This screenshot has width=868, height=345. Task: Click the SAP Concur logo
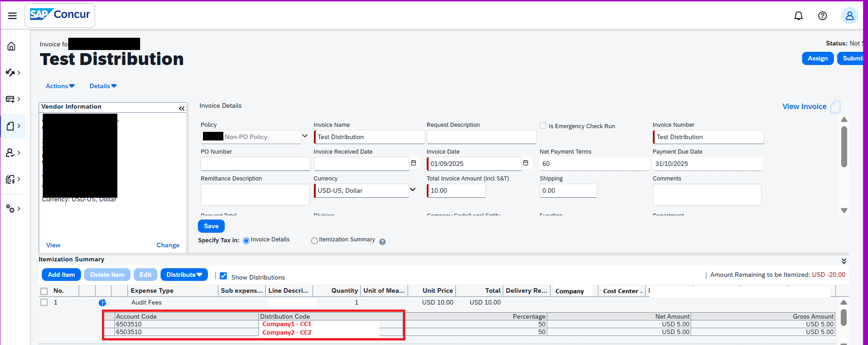[60, 15]
